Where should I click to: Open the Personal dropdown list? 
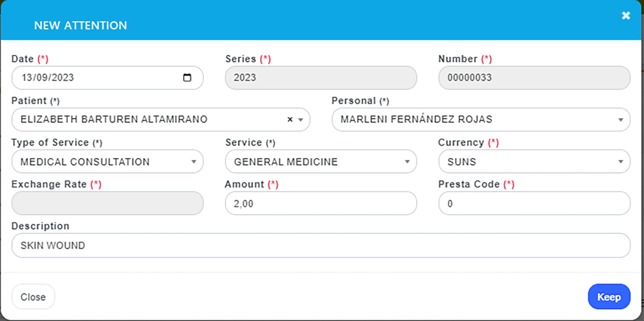481,119
